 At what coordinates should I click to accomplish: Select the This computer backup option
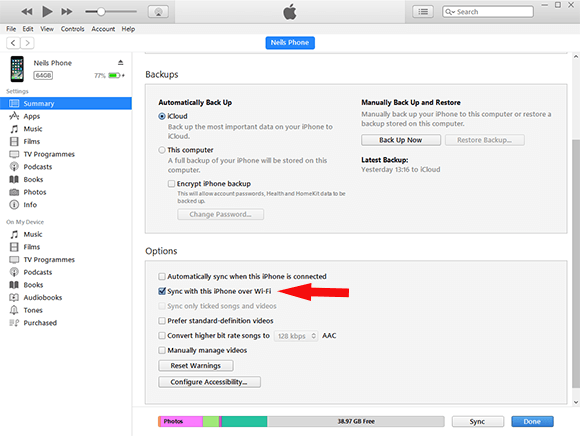tap(162, 150)
